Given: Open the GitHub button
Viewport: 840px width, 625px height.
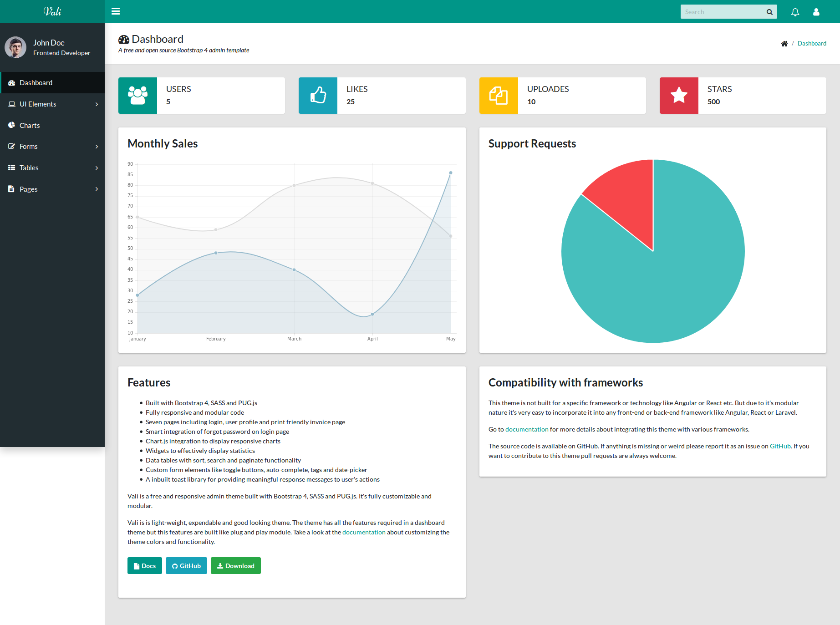Looking at the screenshot, I should (186, 565).
